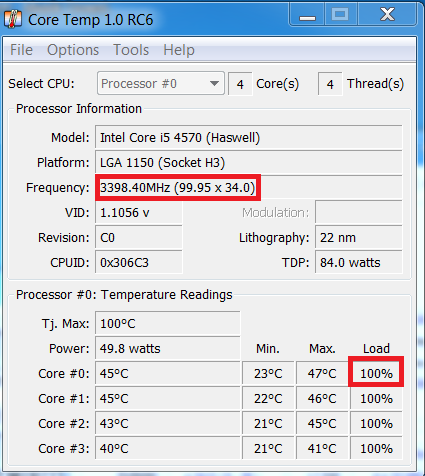Close the Core Temp window

tap(387, 15)
